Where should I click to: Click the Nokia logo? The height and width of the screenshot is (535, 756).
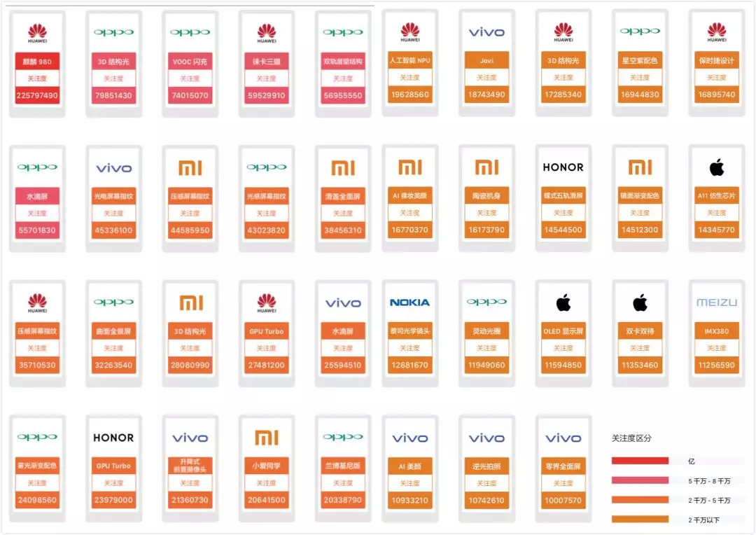pyautogui.click(x=409, y=303)
